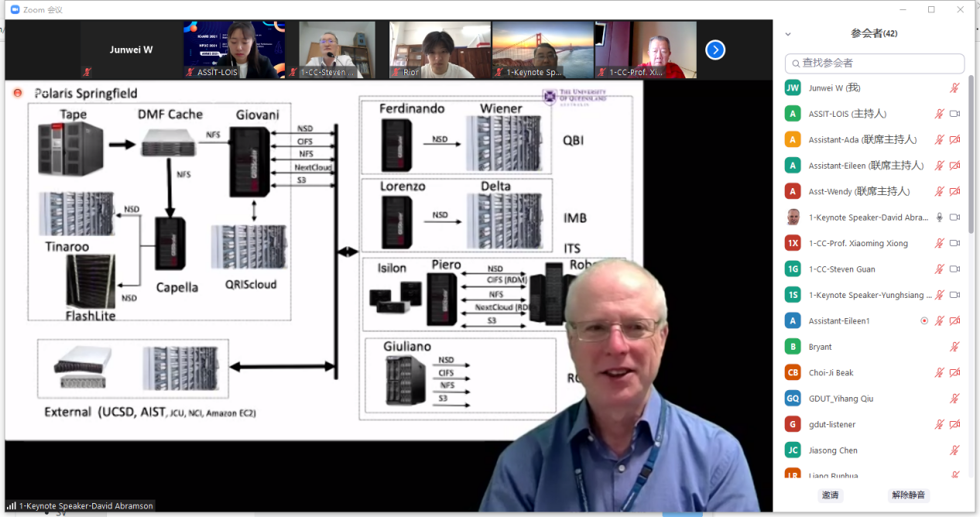Click the GQ avatar for GDUT_Yihang Qiu

(x=793, y=399)
